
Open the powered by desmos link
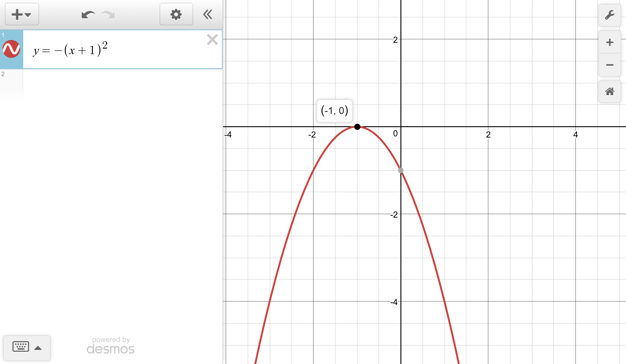111,346
